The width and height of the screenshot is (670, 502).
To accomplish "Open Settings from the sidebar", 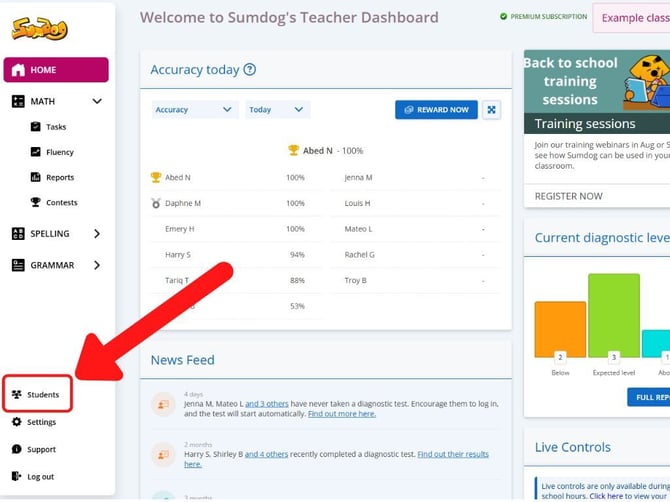I will pyautogui.click(x=41, y=422).
